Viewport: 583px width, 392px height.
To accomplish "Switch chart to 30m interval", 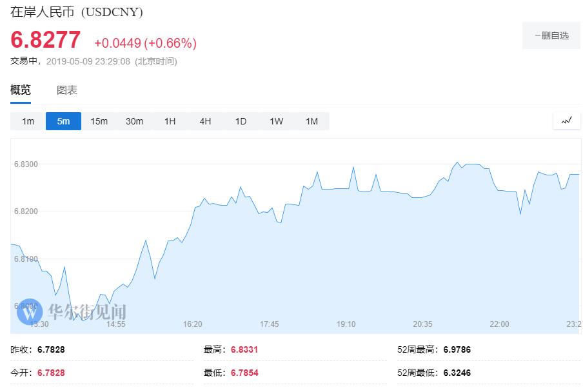I will (134, 121).
